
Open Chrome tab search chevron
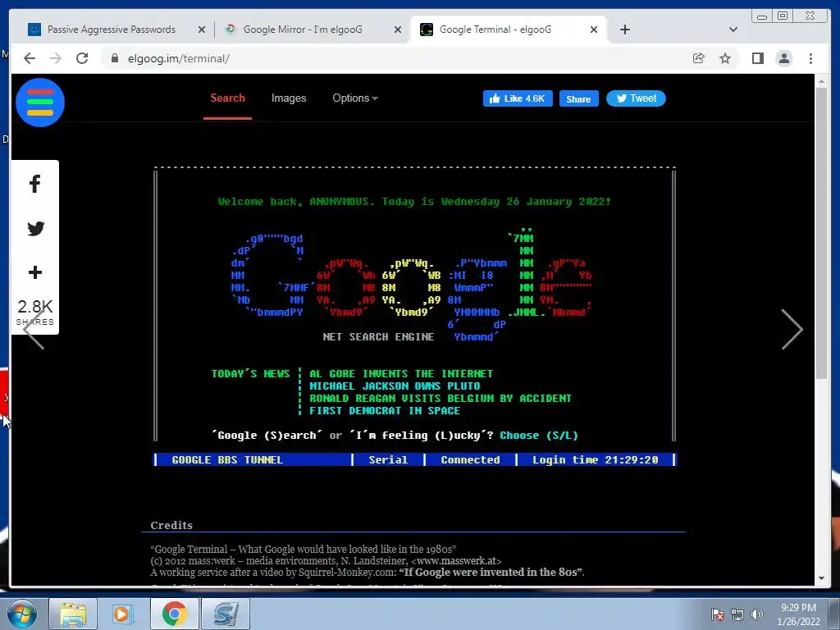point(733,30)
